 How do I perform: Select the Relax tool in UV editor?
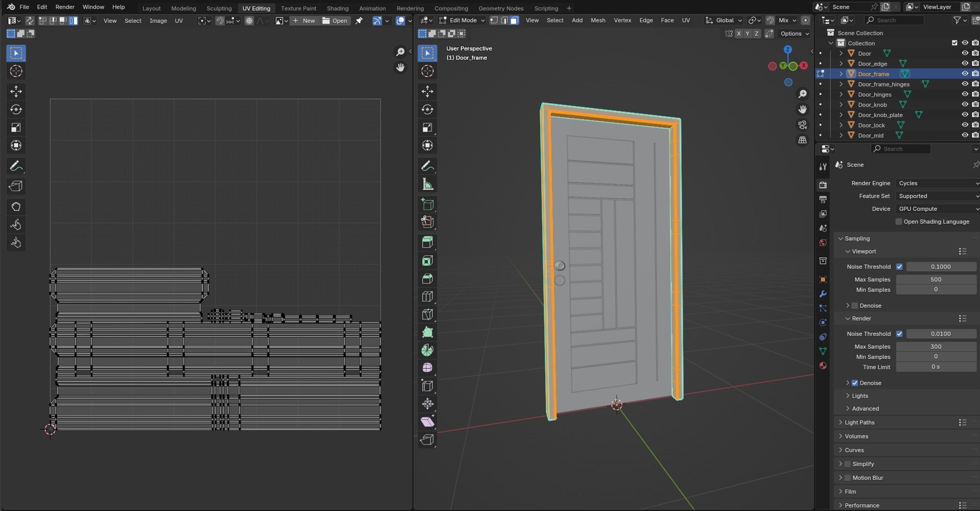(x=16, y=225)
